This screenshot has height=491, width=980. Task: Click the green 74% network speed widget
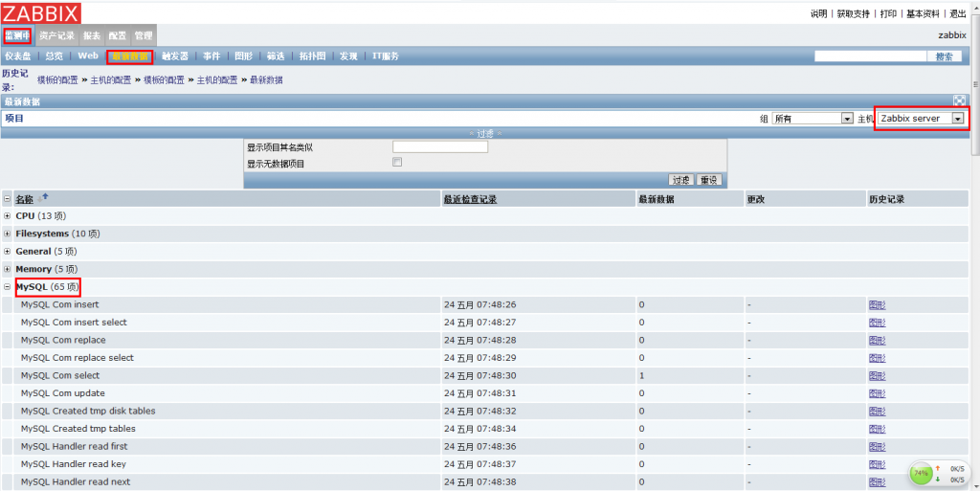pos(921,473)
